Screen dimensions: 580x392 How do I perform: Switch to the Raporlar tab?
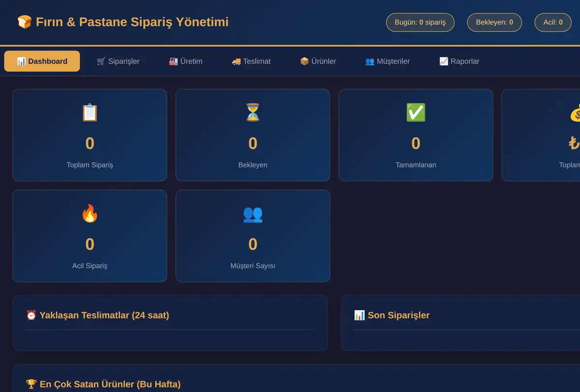point(459,61)
